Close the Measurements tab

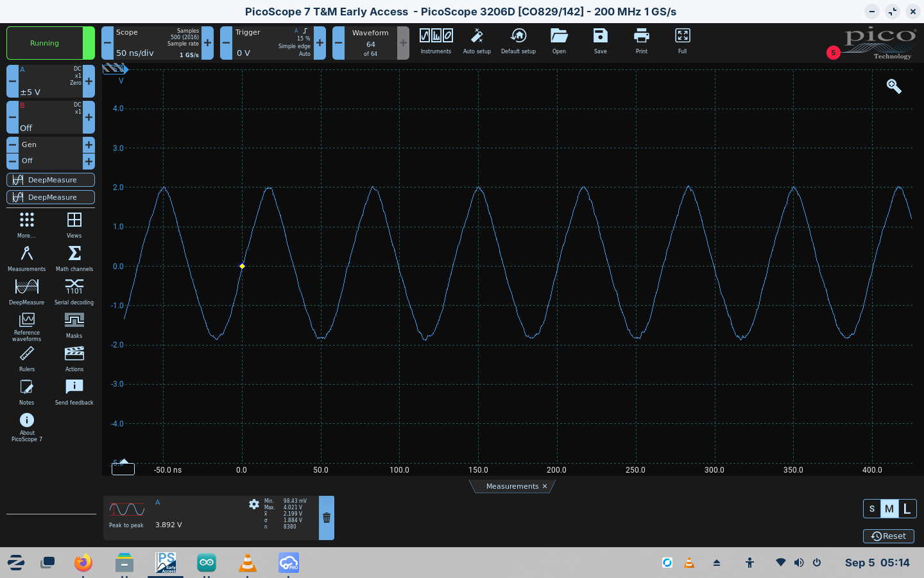545,486
